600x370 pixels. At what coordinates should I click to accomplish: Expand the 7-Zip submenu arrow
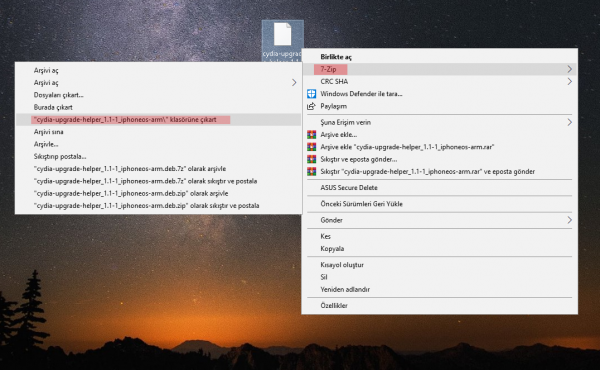point(569,69)
